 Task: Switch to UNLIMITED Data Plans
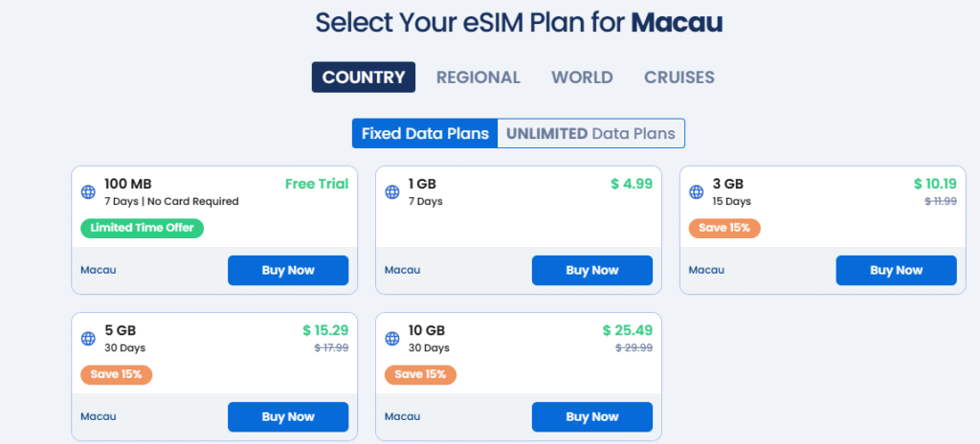[x=590, y=134]
